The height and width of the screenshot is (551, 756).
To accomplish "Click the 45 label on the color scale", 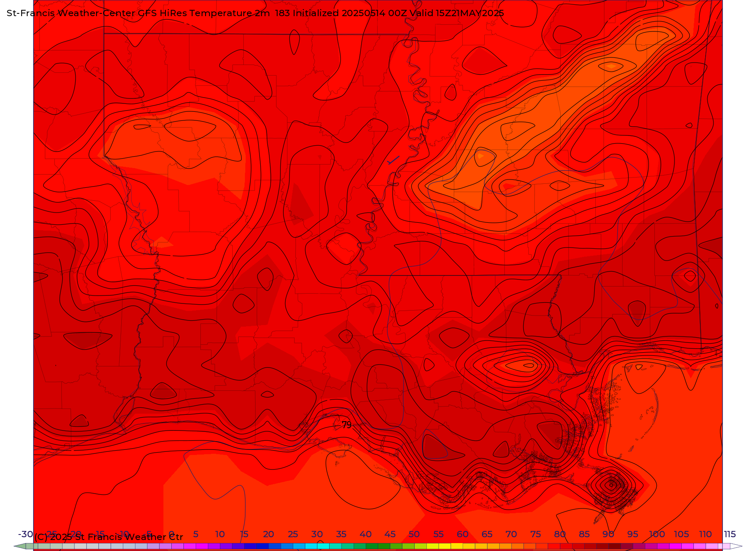I will point(390,534).
